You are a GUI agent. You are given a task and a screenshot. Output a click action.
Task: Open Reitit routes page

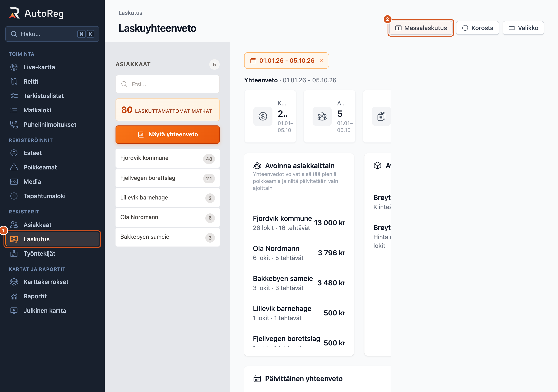[52, 81]
